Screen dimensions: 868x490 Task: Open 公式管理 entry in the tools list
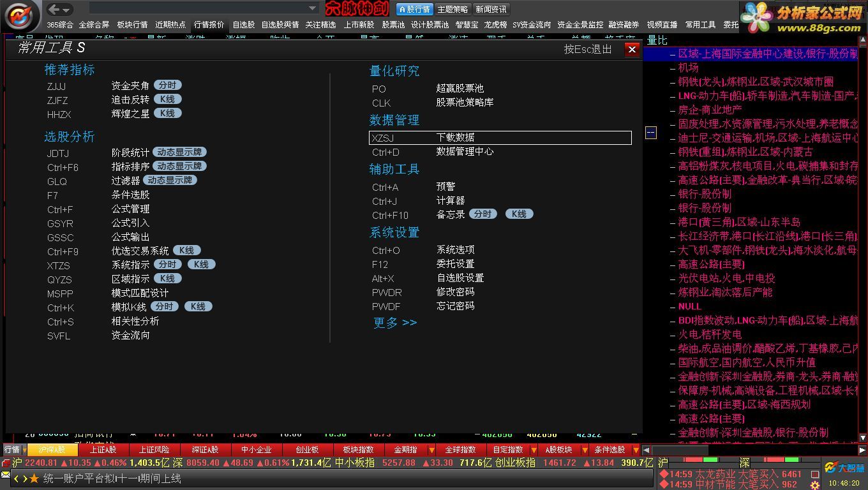[130, 209]
